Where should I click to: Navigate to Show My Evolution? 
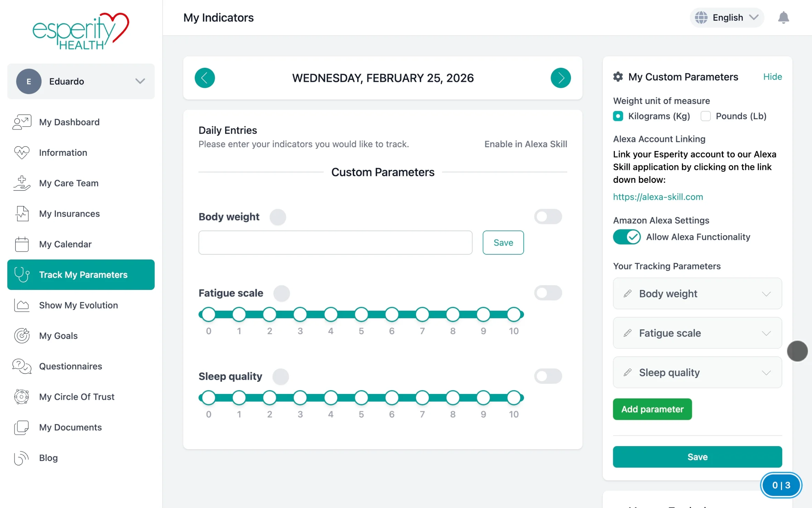pyautogui.click(x=78, y=305)
